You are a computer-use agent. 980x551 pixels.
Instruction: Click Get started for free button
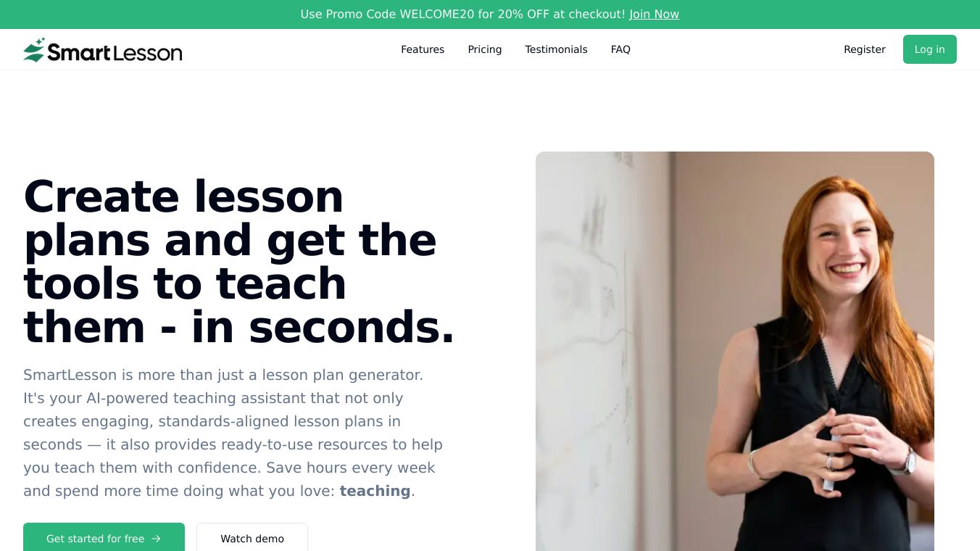[104, 537]
